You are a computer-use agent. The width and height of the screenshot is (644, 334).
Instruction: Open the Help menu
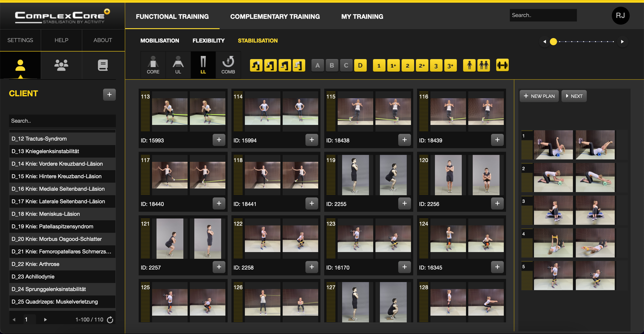coord(61,40)
